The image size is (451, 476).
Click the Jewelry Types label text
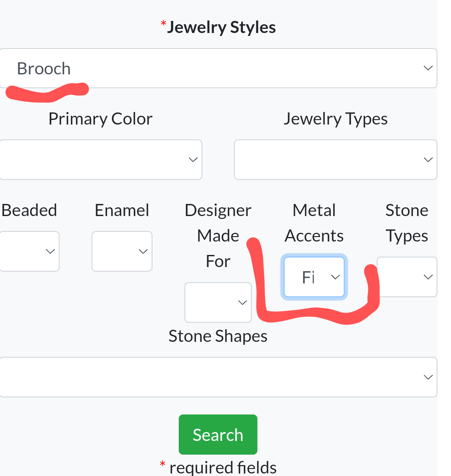tap(335, 119)
